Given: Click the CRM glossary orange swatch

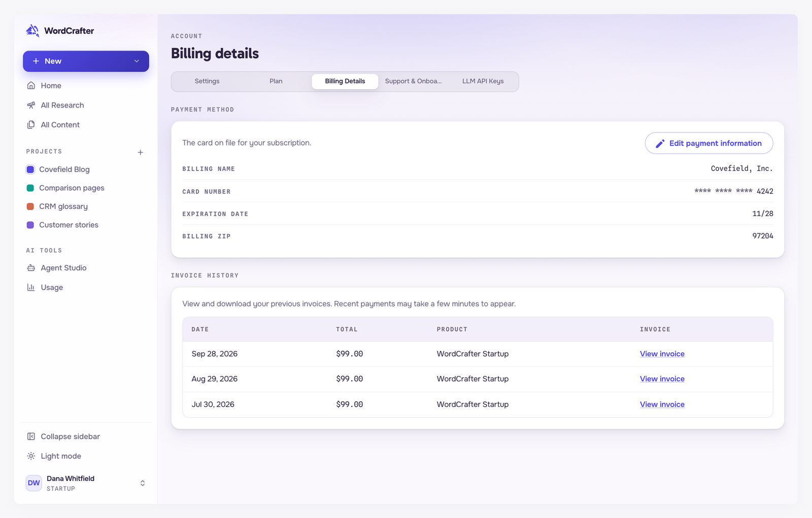Looking at the screenshot, I should 30,206.
